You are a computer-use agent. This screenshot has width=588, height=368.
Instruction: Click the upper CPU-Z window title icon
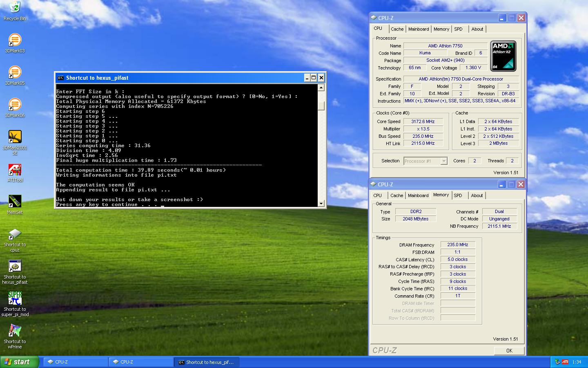point(374,18)
